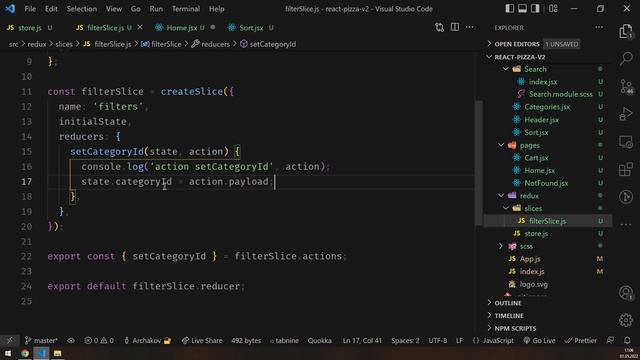Open Windows Start button
The height and width of the screenshot is (360, 640).
[x=8, y=353]
